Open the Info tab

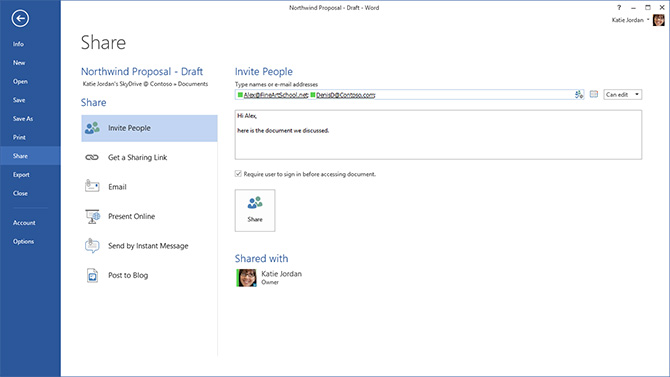[x=18, y=44]
